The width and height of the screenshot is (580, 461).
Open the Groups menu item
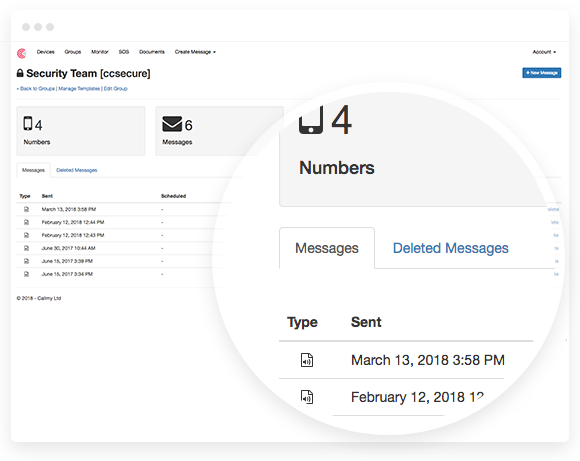click(x=72, y=52)
